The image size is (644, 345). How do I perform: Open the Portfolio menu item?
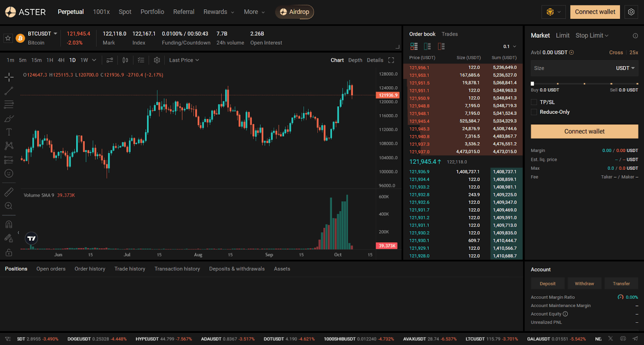[152, 12]
